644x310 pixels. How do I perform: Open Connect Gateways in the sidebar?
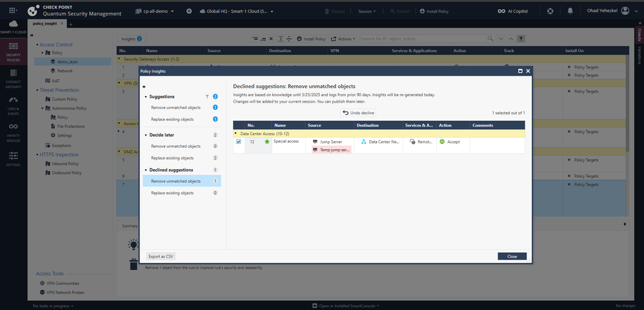tap(13, 79)
